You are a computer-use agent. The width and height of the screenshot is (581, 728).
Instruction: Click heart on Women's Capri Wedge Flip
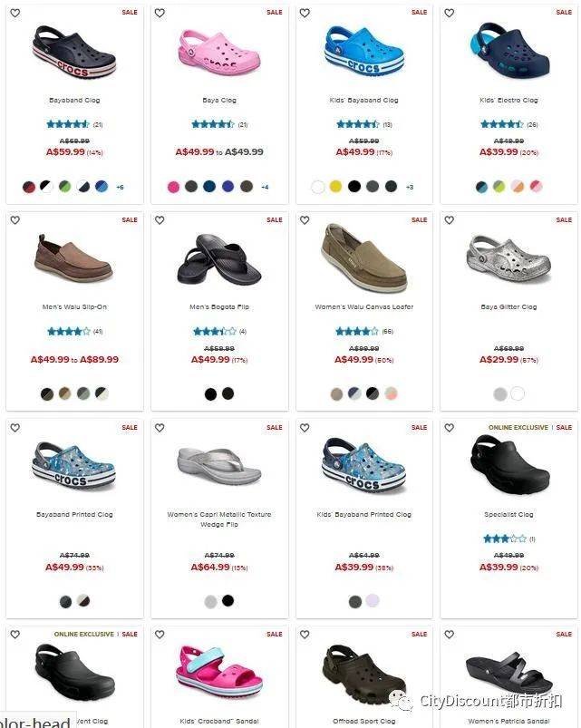(x=160, y=428)
